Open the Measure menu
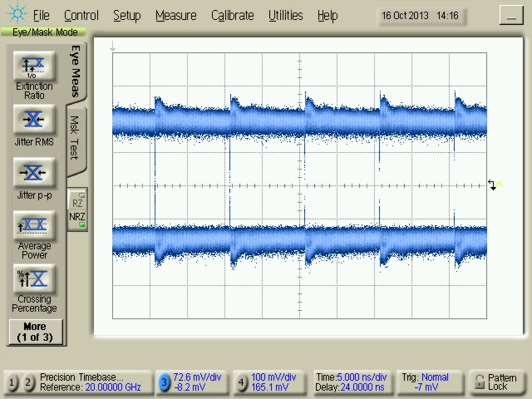The image size is (532, 399). click(175, 15)
